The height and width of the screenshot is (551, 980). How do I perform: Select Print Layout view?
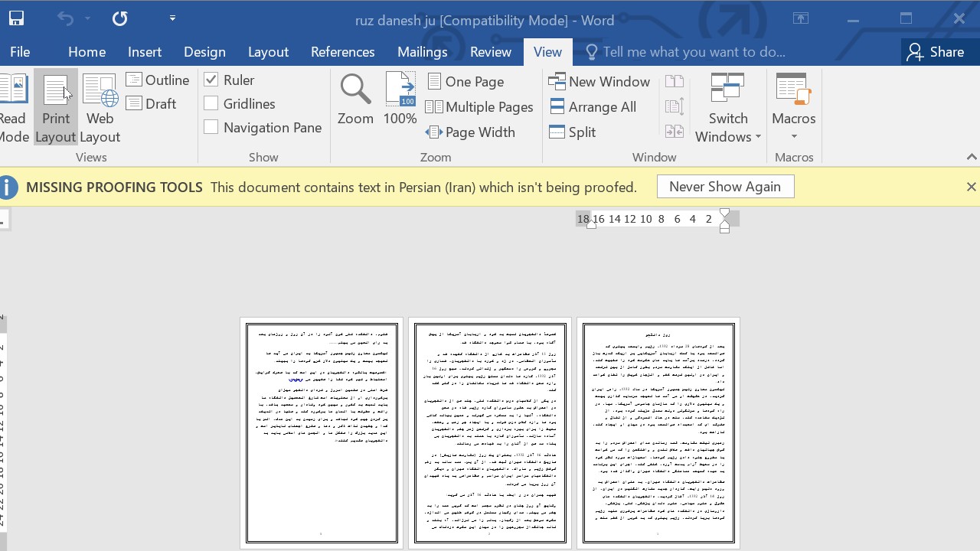click(x=56, y=107)
